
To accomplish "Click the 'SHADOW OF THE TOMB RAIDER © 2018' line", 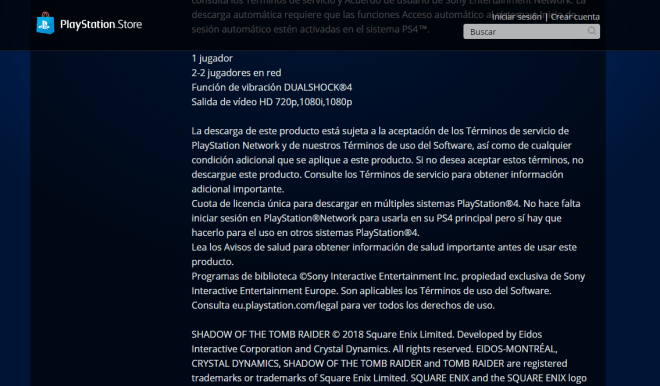I will tap(367, 335).
